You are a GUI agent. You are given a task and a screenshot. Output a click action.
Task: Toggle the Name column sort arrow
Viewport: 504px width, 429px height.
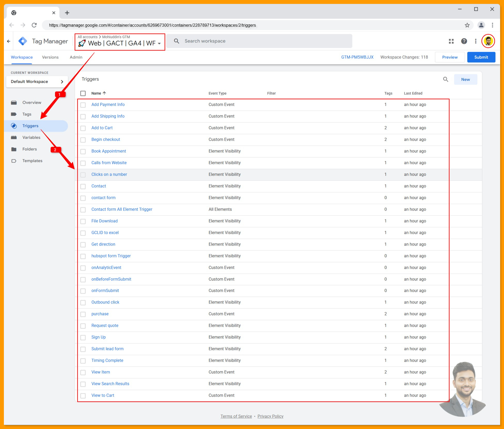104,93
